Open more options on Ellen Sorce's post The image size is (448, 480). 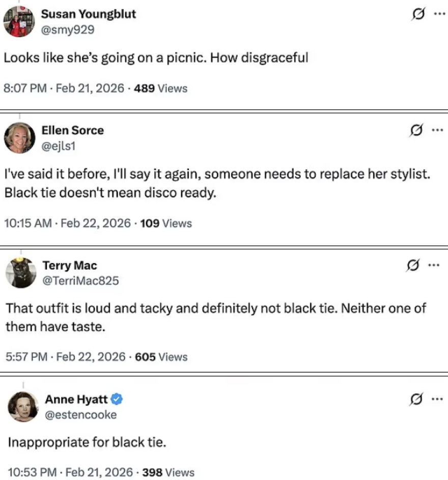[x=437, y=130]
